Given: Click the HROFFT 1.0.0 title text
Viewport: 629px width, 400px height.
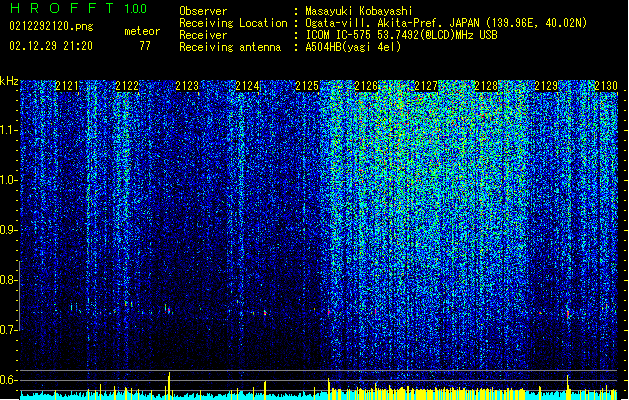Looking at the screenshot, I should pos(78,8).
